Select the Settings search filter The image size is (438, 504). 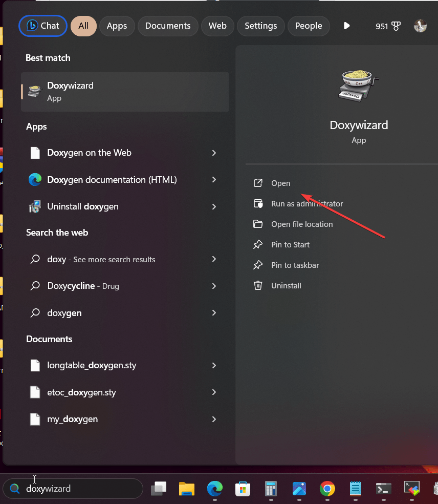pyautogui.click(x=260, y=26)
